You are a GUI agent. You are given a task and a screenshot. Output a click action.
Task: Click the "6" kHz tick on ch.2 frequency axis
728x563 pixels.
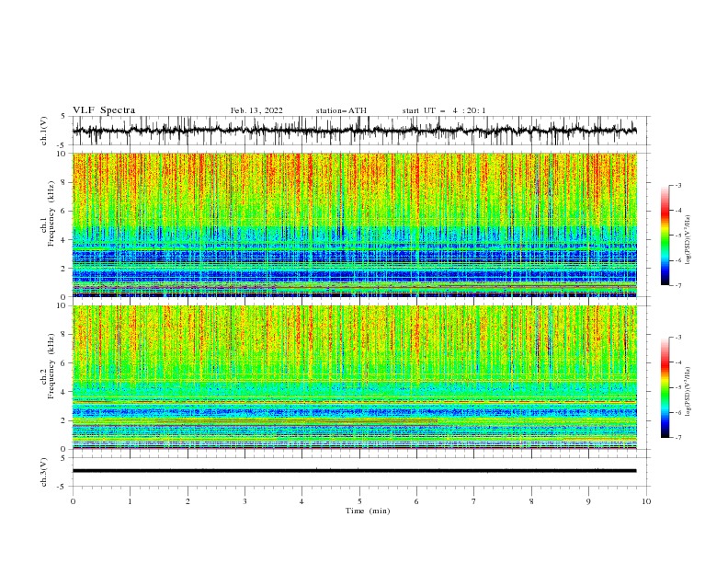(64, 362)
